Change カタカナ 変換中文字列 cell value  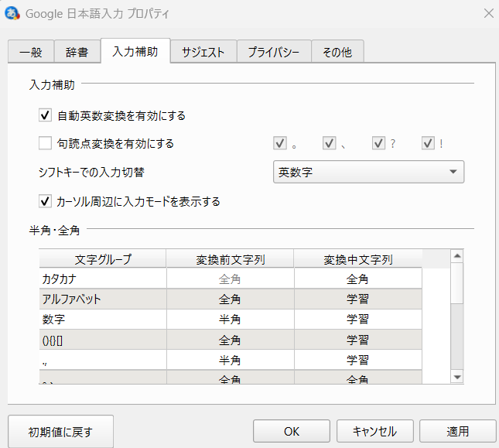pyautogui.click(x=358, y=279)
